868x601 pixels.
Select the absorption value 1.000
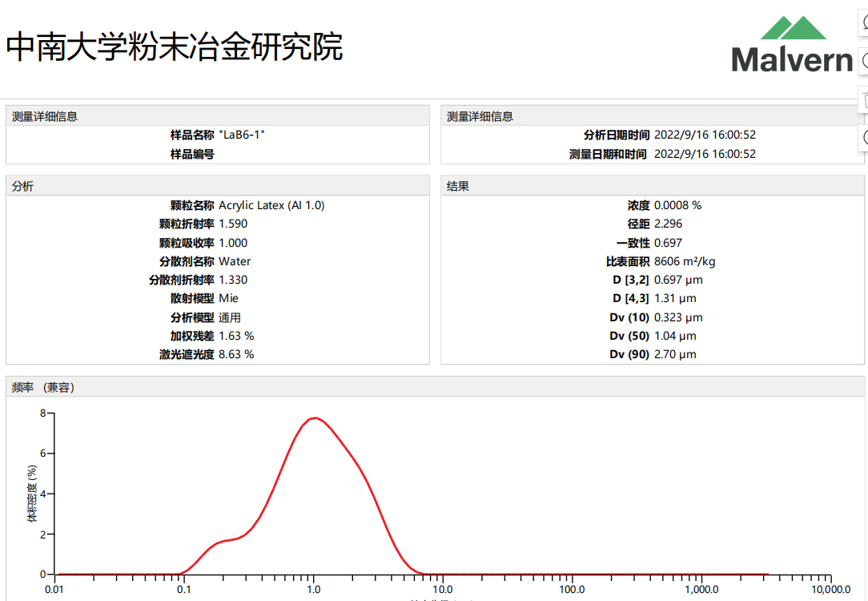tap(233, 243)
